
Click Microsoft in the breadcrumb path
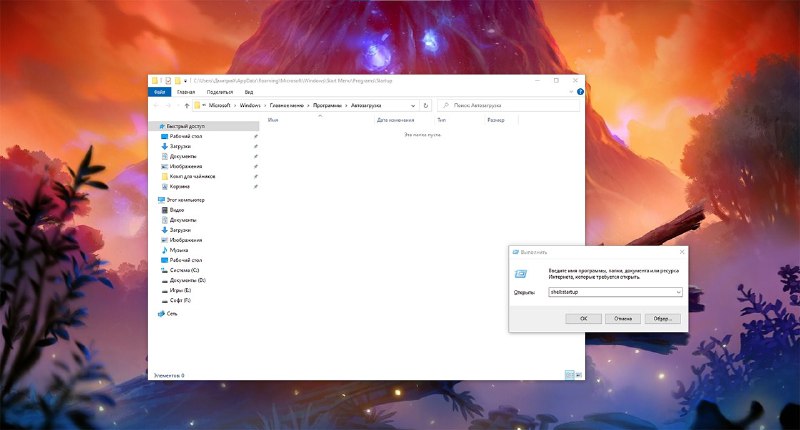[x=219, y=106]
